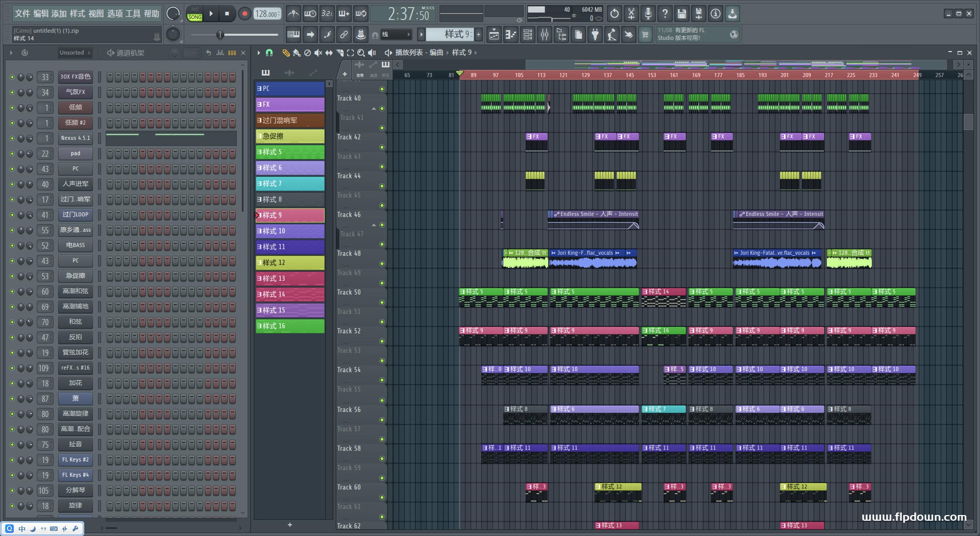Open the Unsorted channel filter dropdown
Viewport: 980px width, 536px height.
[75, 53]
